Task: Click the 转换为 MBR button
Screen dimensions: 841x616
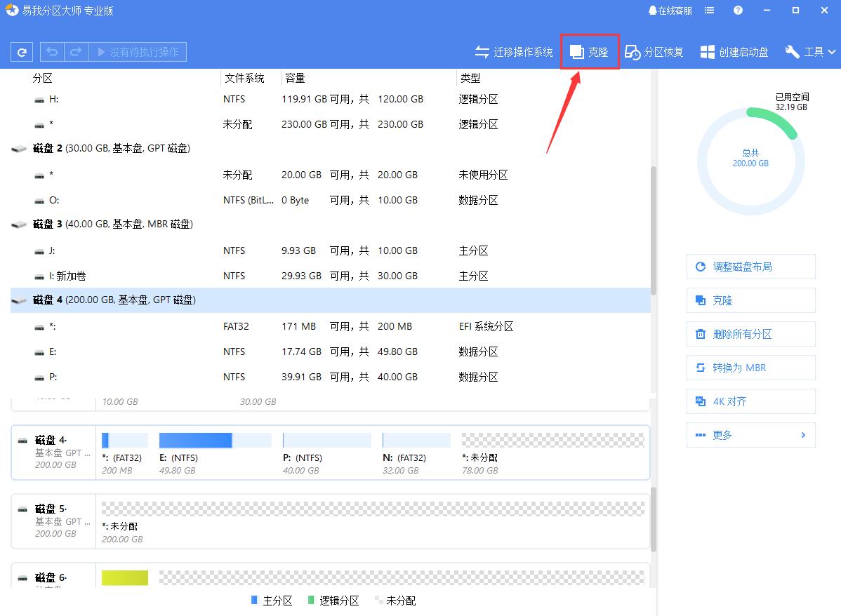Action: pyautogui.click(x=750, y=368)
